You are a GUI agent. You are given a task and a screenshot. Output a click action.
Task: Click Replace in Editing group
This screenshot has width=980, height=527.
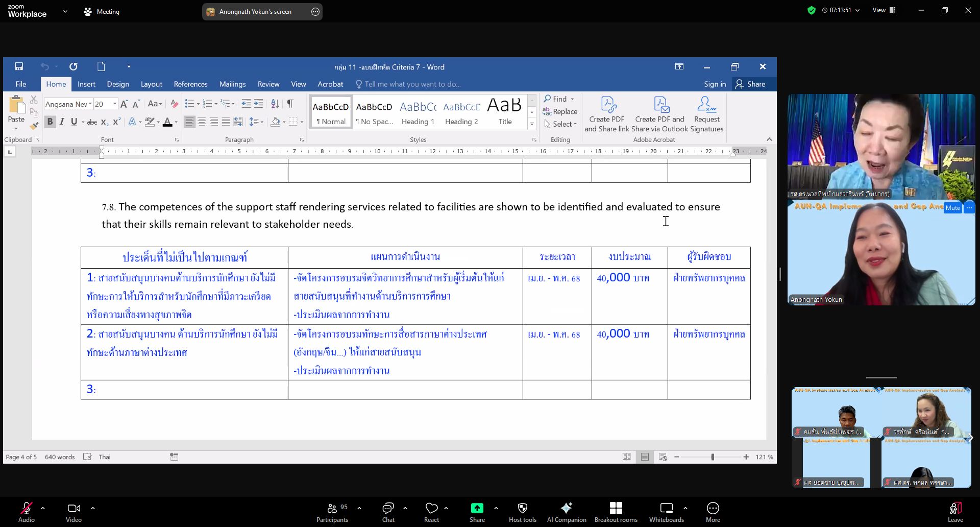click(x=560, y=111)
